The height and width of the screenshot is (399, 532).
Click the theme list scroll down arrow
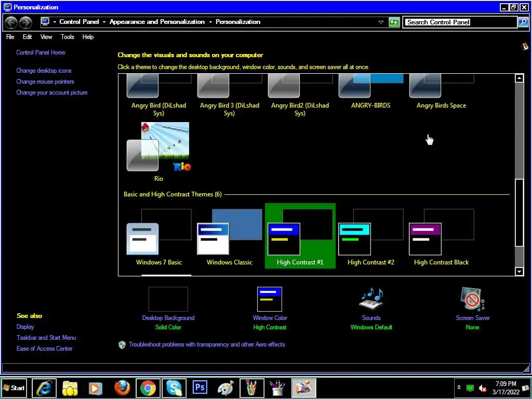click(519, 271)
